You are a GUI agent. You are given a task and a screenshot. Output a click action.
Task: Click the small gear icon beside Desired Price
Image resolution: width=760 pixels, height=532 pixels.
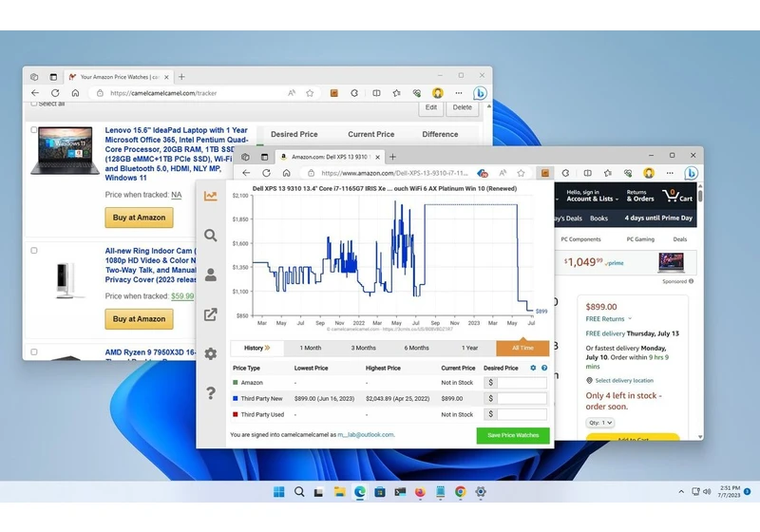(533, 369)
